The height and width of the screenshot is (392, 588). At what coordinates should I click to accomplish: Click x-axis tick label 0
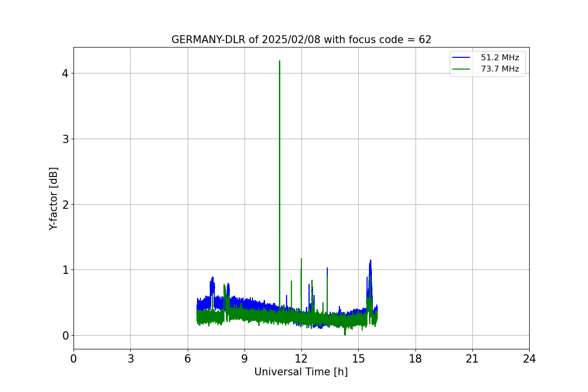click(x=73, y=359)
